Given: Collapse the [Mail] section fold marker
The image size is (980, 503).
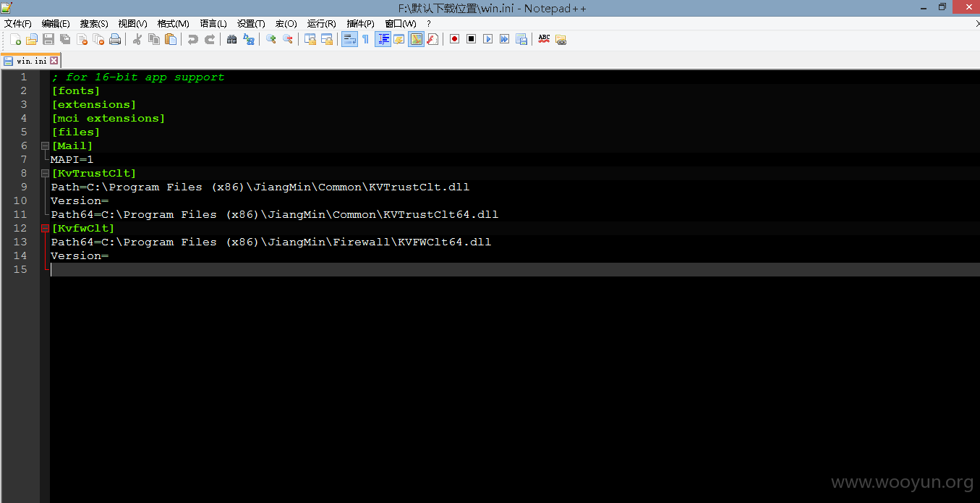Looking at the screenshot, I should click(45, 145).
